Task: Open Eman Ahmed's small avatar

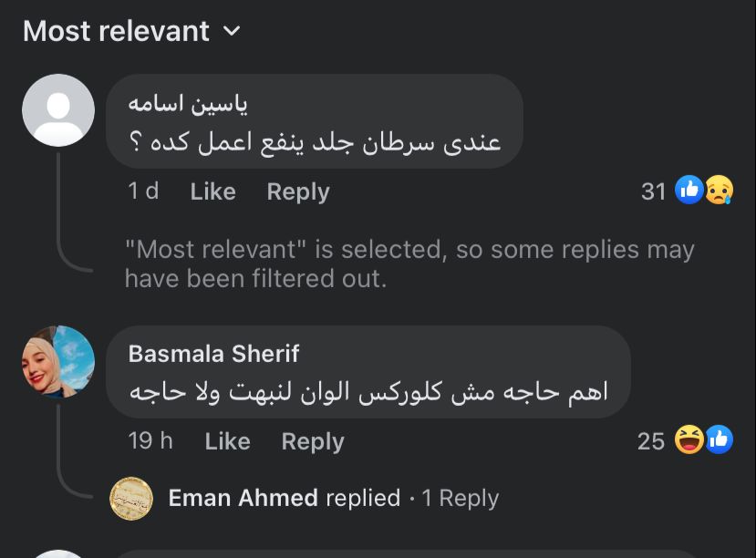Action: [x=131, y=498]
